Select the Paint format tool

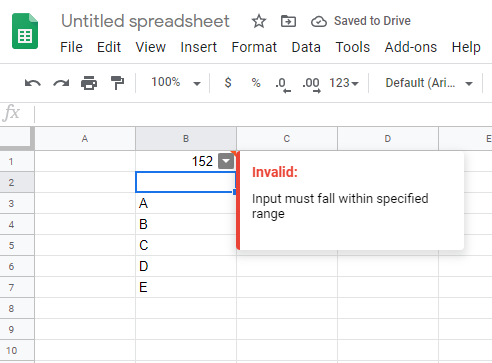coord(117,83)
